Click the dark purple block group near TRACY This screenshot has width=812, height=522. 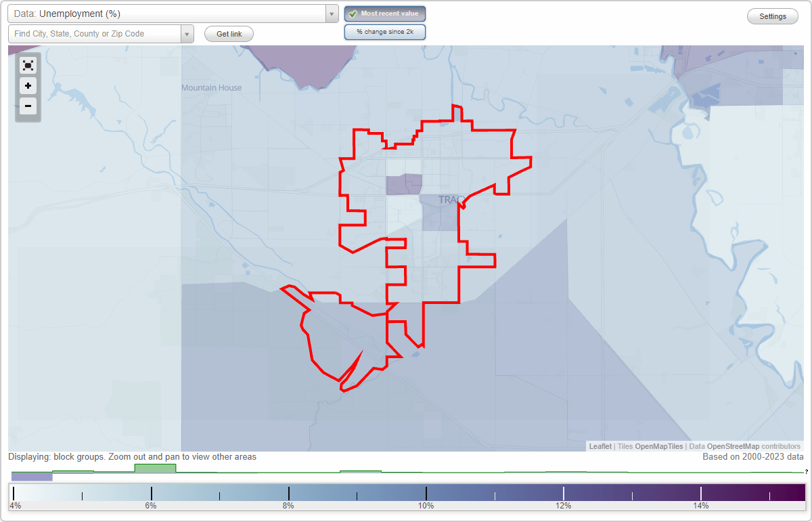tap(404, 184)
